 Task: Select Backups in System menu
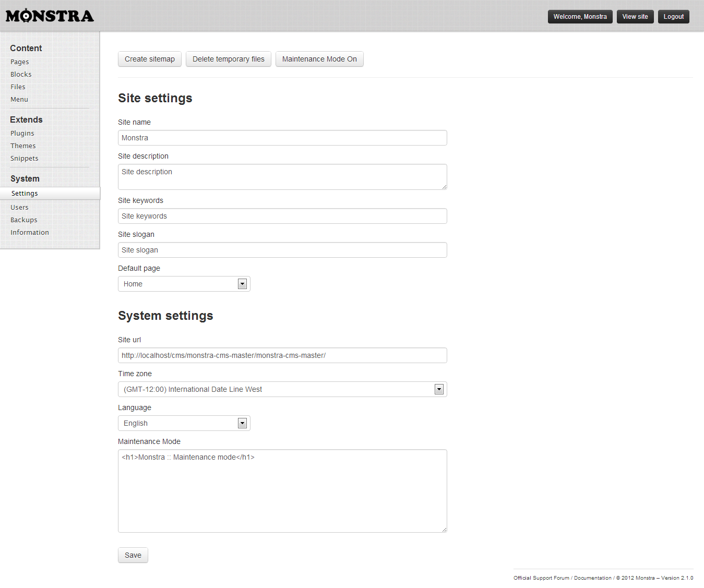coord(24,220)
